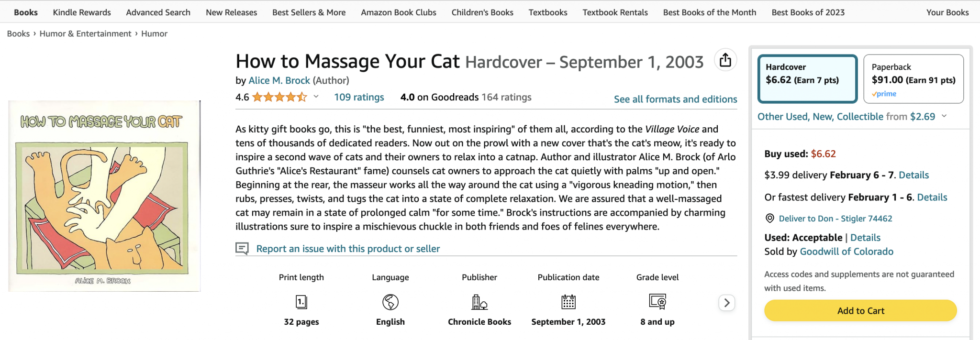The image size is (980, 340).
Task: Open the Kindle Rewards tab
Action: (82, 12)
